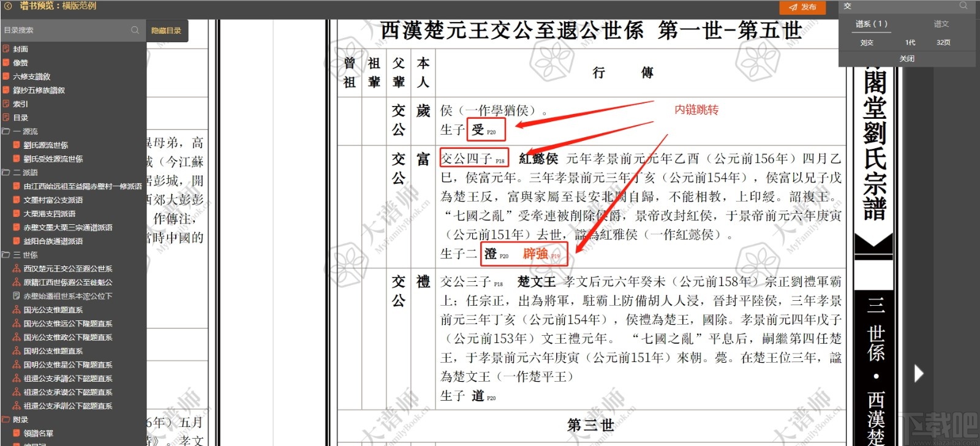Click the page icon beside 像赞
The height and width of the screenshot is (446, 980).
[6, 62]
